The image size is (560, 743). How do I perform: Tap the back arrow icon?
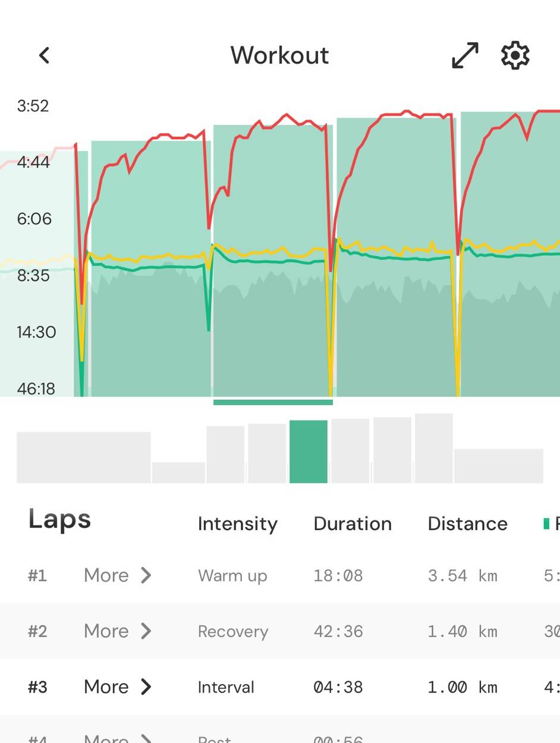(44, 55)
